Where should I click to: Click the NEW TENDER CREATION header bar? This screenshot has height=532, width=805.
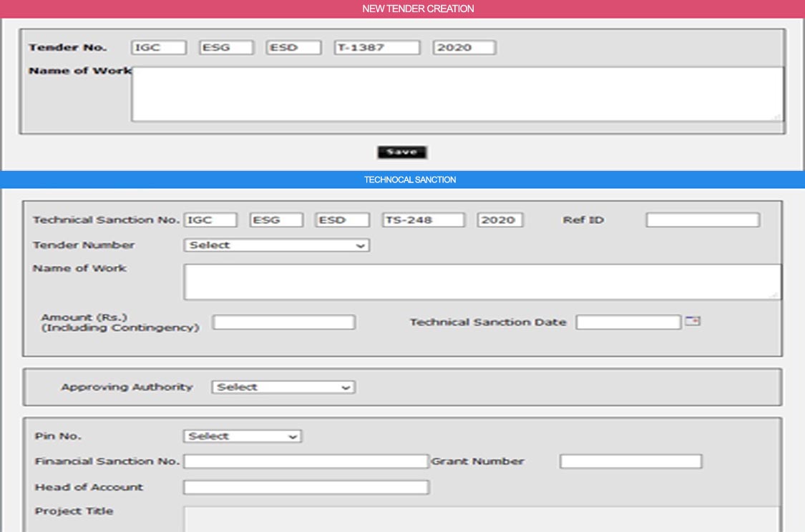(402, 9)
